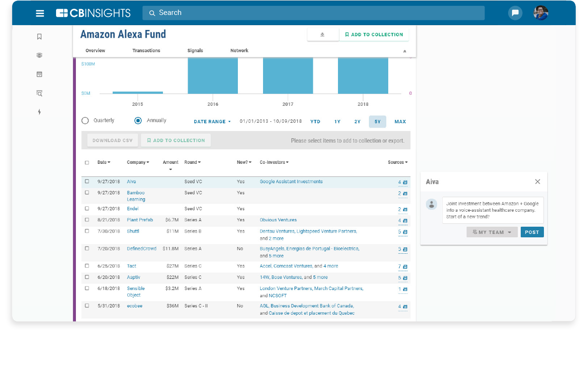The width and height of the screenshot is (586, 392).
Task: Switch to the Transactions tab
Action: pos(146,50)
